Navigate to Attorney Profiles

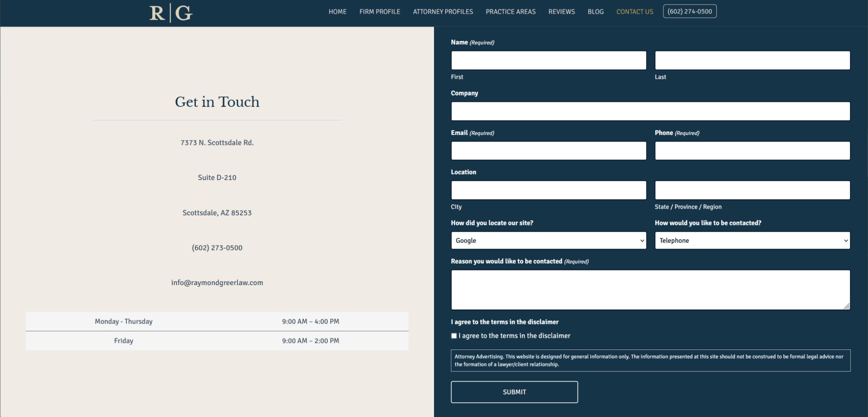coord(442,12)
